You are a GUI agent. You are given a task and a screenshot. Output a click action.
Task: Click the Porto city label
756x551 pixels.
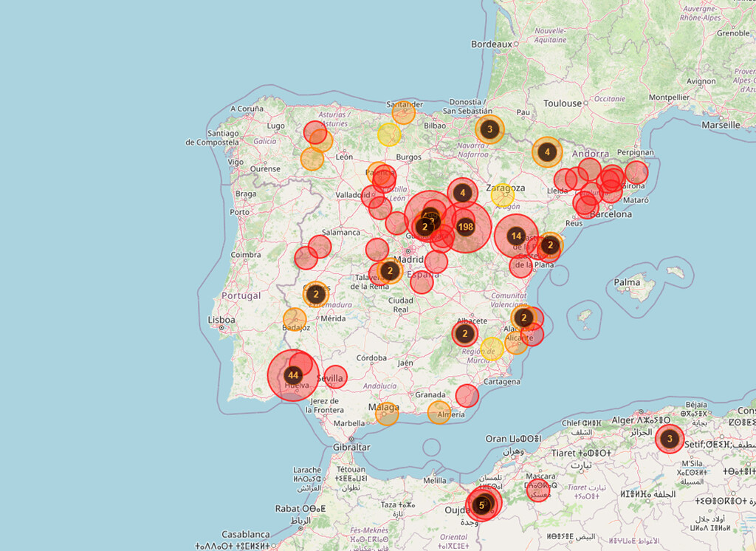240,212
